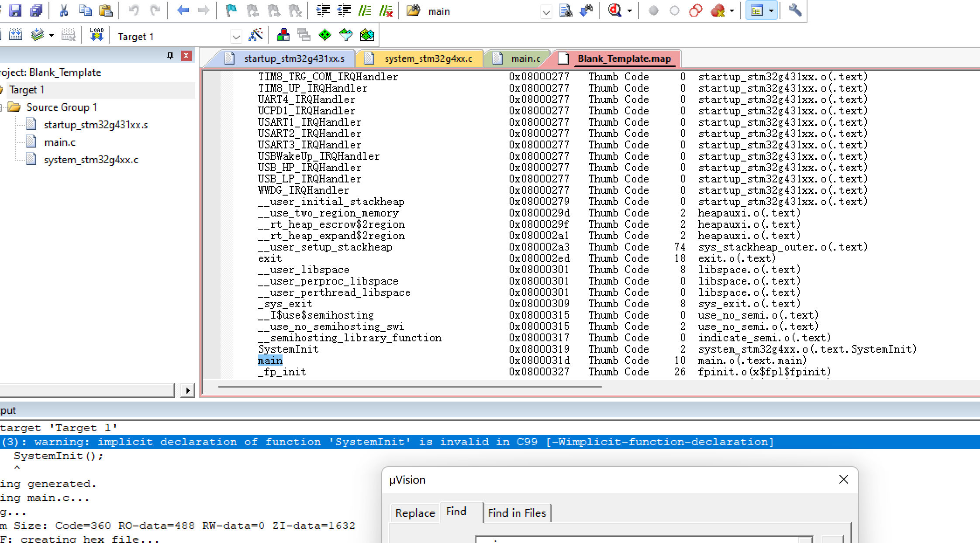
Task: Select main.c in the project tree
Action: point(60,142)
